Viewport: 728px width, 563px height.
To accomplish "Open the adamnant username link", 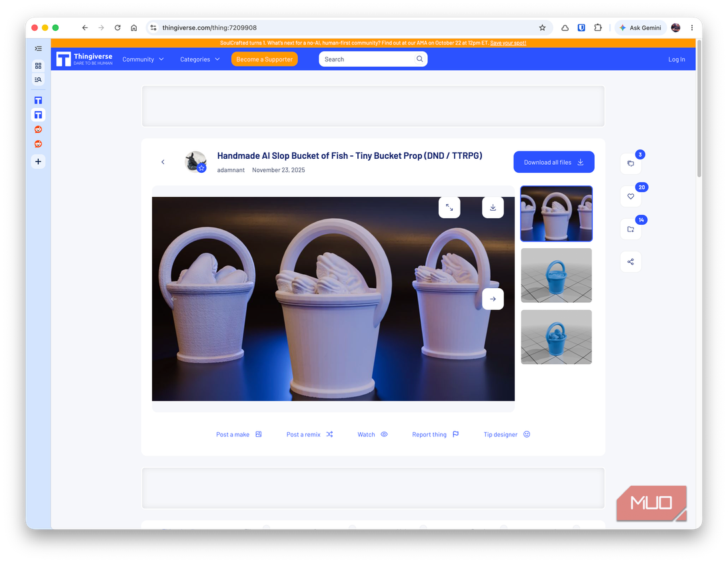I will pos(231,170).
